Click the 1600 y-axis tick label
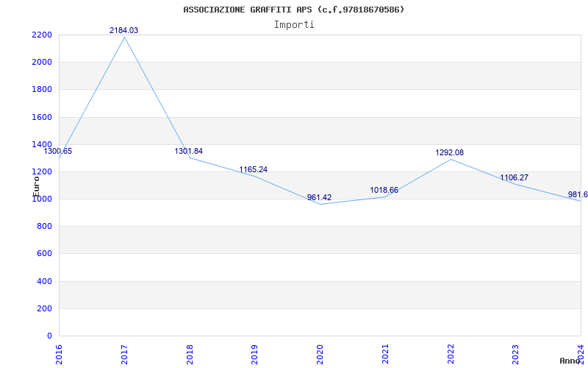This screenshot has width=588, height=368. click(x=42, y=117)
